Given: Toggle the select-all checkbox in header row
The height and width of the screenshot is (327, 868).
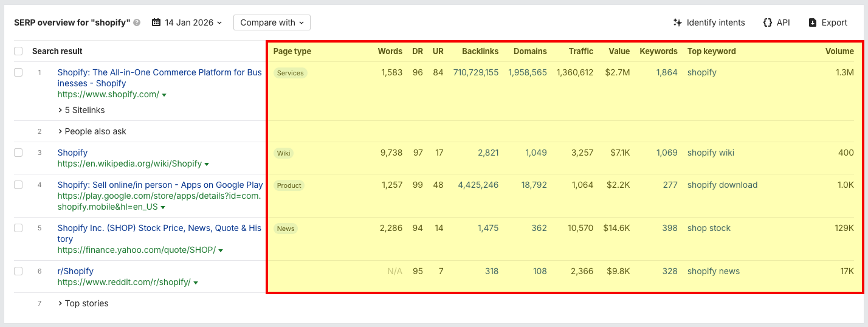Looking at the screenshot, I should (x=18, y=51).
